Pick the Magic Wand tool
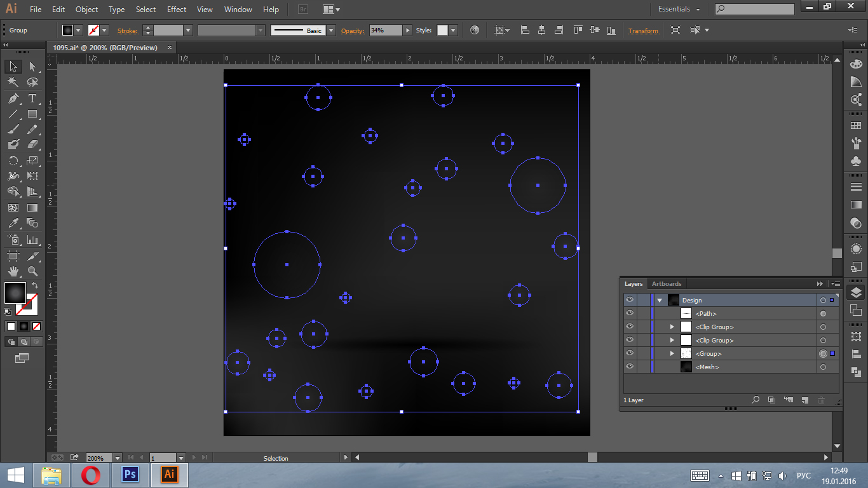Image resolution: width=868 pixels, height=488 pixels. tap(13, 82)
